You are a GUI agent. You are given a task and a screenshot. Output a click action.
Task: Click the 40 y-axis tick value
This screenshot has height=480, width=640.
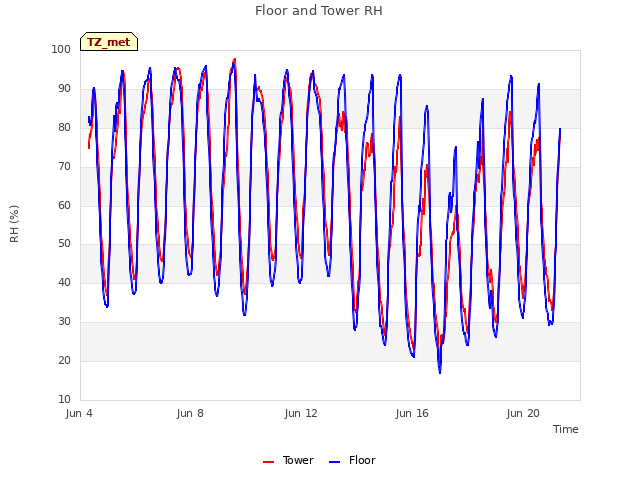(x=64, y=282)
